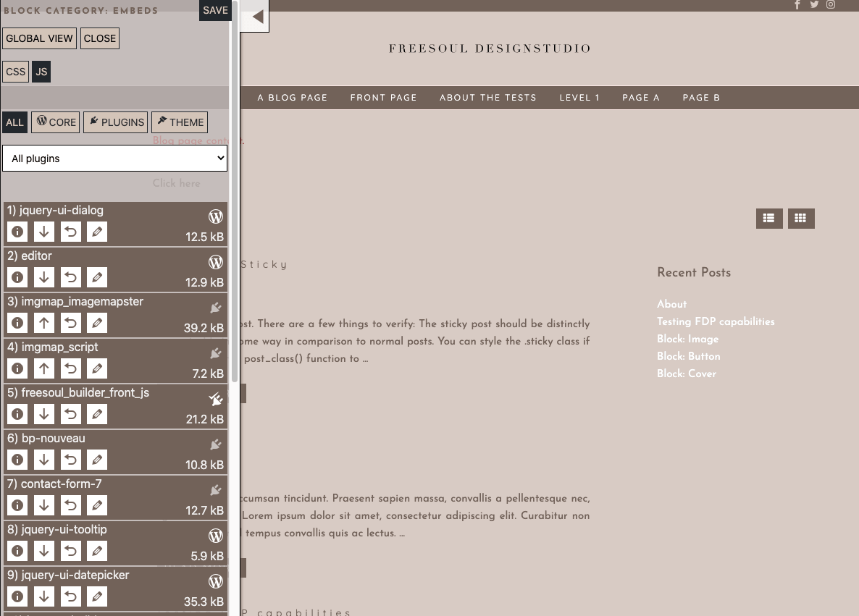Open Instagram social icon in header
The width and height of the screenshot is (859, 616).
[831, 5]
